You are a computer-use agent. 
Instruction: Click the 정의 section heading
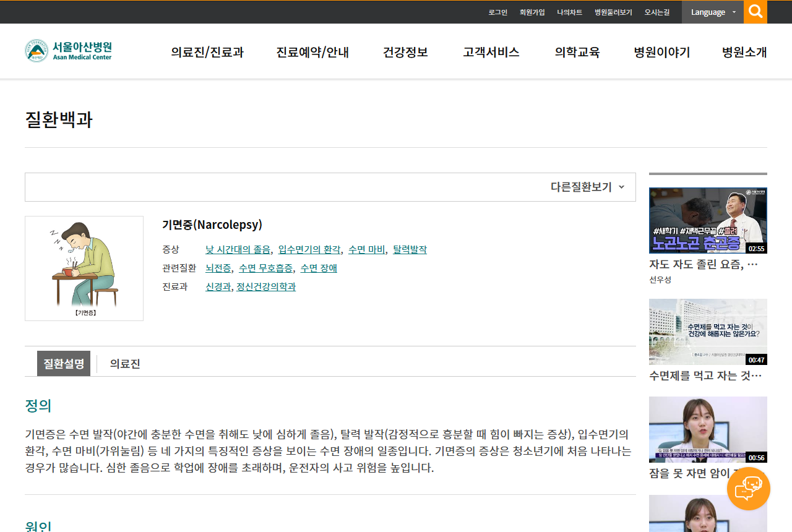coord(38,406)
